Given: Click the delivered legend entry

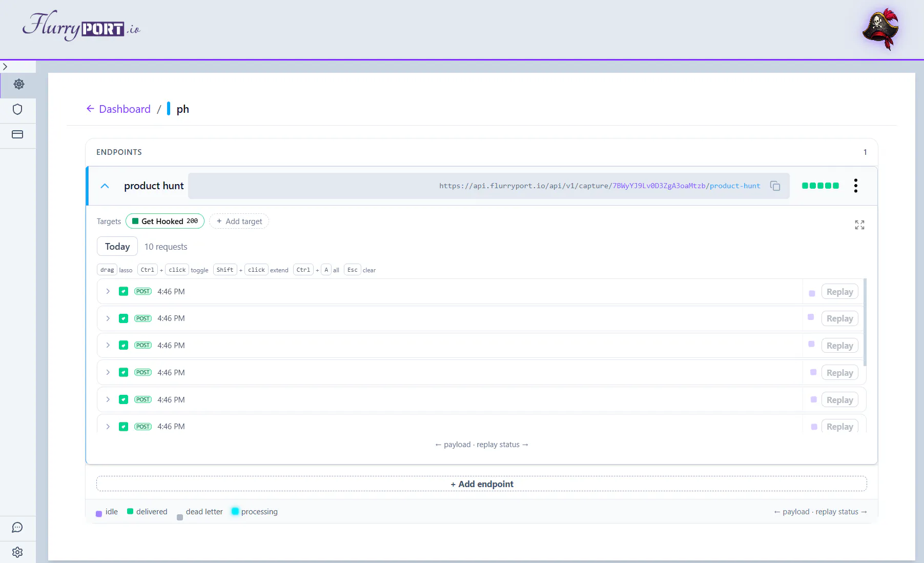Looking at the screenshot, I should point(147,512).
